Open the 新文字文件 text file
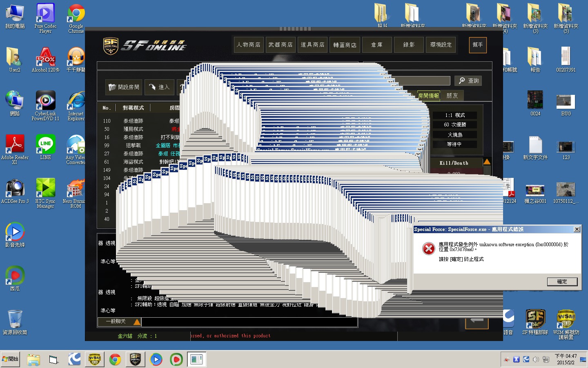 click(x=535, y=147)
